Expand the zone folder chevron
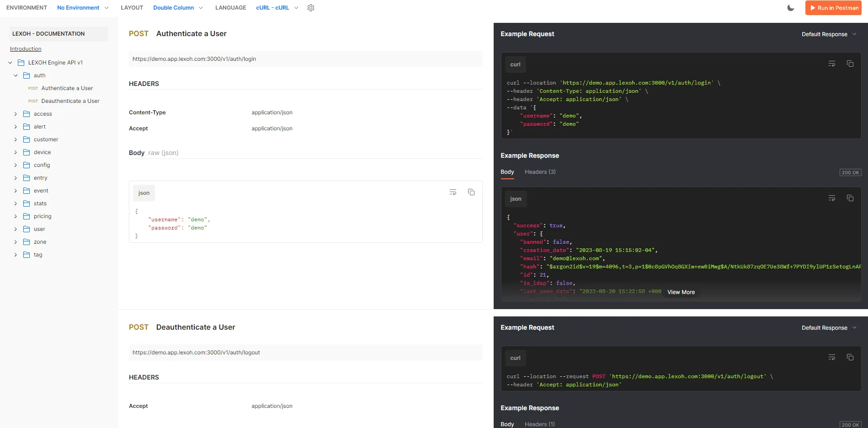This screenshot has height=428, width=868. 16,242
